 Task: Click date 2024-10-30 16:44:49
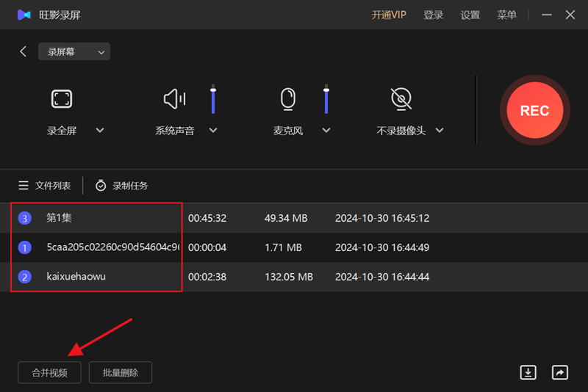point(382,247)
